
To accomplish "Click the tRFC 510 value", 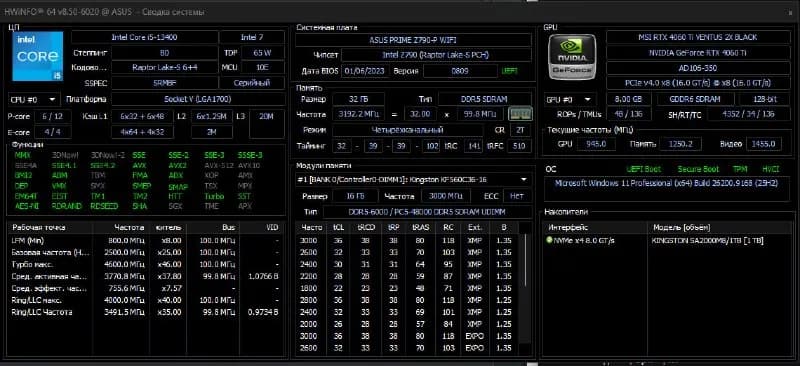I will [x=520, y=147].
